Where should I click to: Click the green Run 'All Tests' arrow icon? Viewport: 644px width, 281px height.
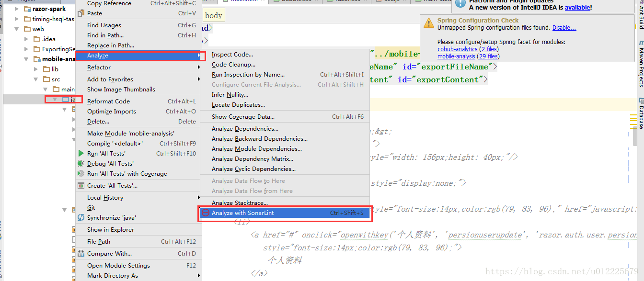pyautogui.click(x=81, y=153)
